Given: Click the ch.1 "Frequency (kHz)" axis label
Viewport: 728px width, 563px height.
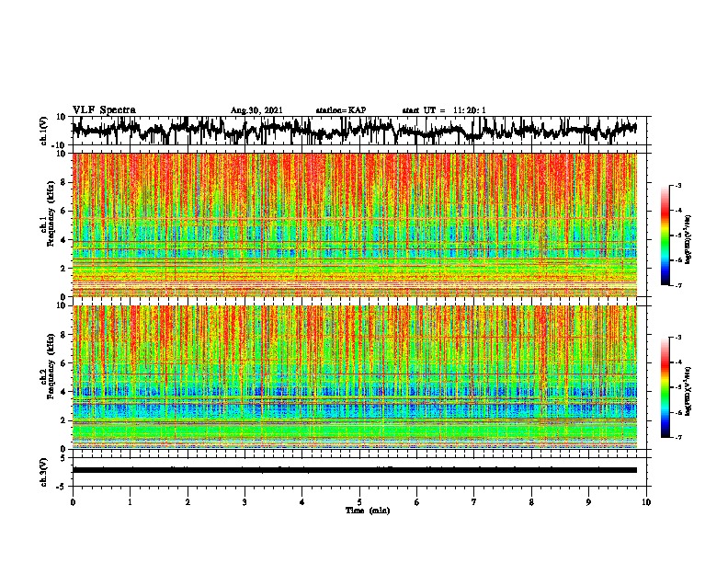Looking at the screenshot, I should pyautogui.click(x=51, y=213).
